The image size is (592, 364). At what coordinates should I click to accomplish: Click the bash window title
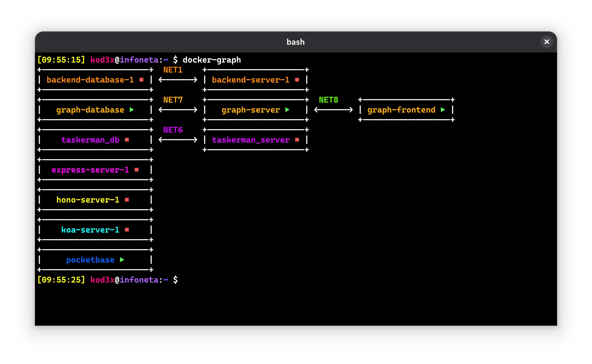coord(296,42)
